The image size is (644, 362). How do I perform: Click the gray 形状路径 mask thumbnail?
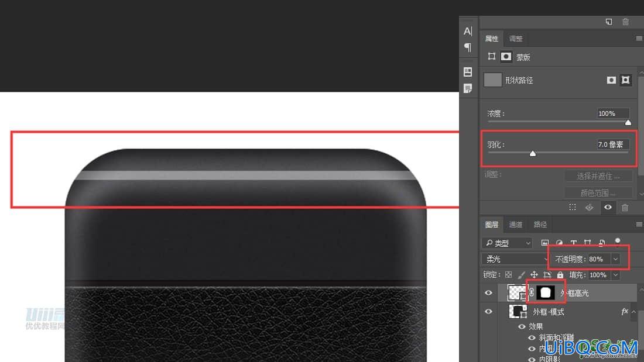492,80
